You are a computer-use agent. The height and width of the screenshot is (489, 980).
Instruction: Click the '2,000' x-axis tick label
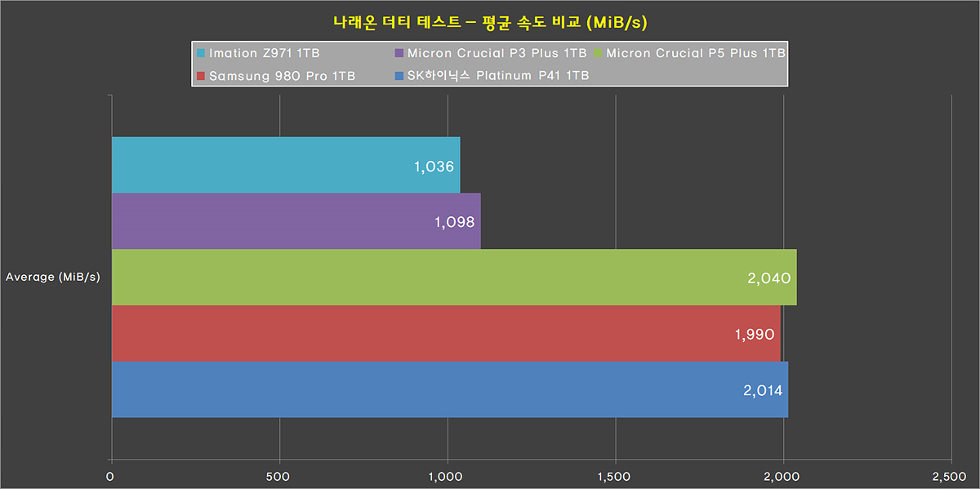(x=783, y=475)
